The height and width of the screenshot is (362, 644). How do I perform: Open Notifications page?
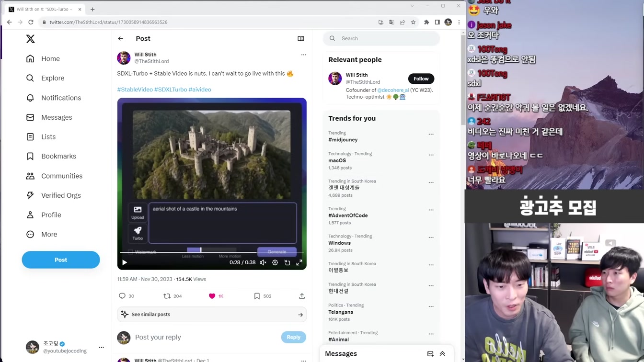pyautogui.click(x=54, y=98)
